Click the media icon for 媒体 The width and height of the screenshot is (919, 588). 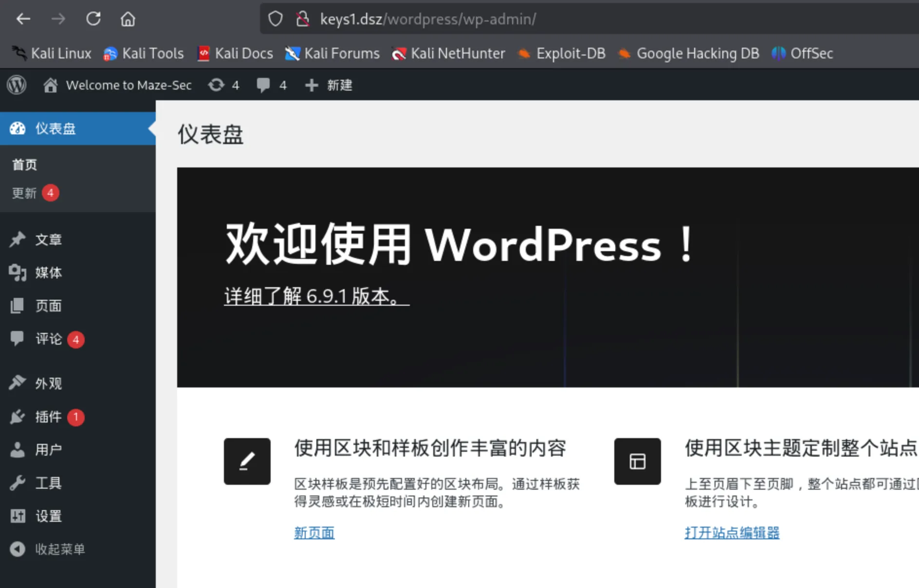[x=18, y=273]
